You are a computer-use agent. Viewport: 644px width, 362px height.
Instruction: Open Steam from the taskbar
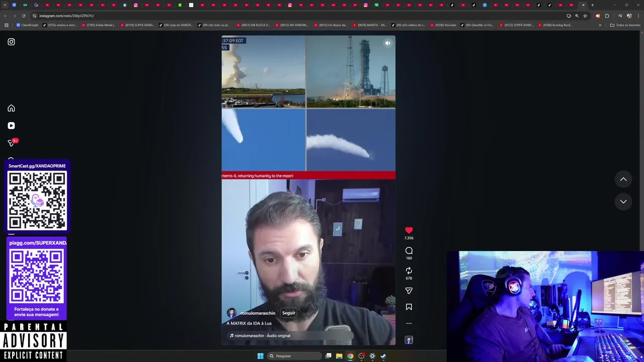click(383, 356)
